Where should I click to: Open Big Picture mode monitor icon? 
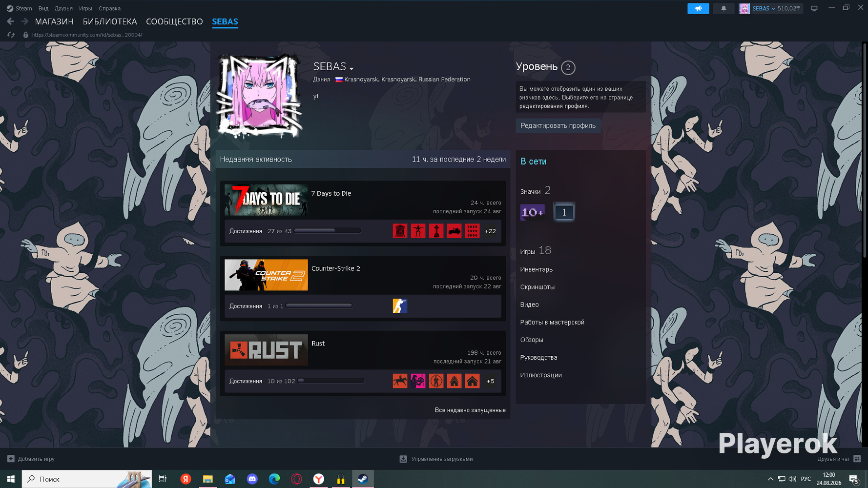814,8
